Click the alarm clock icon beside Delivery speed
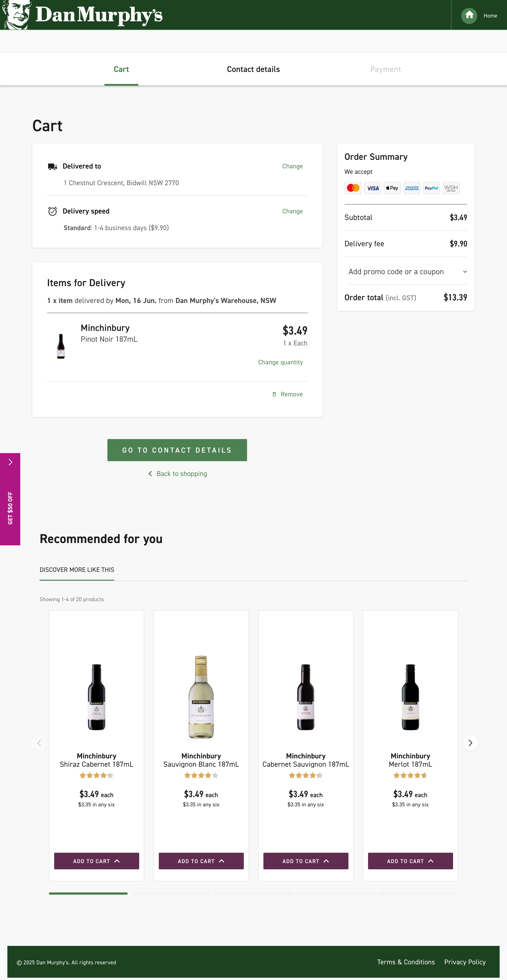 pos(53,211)
